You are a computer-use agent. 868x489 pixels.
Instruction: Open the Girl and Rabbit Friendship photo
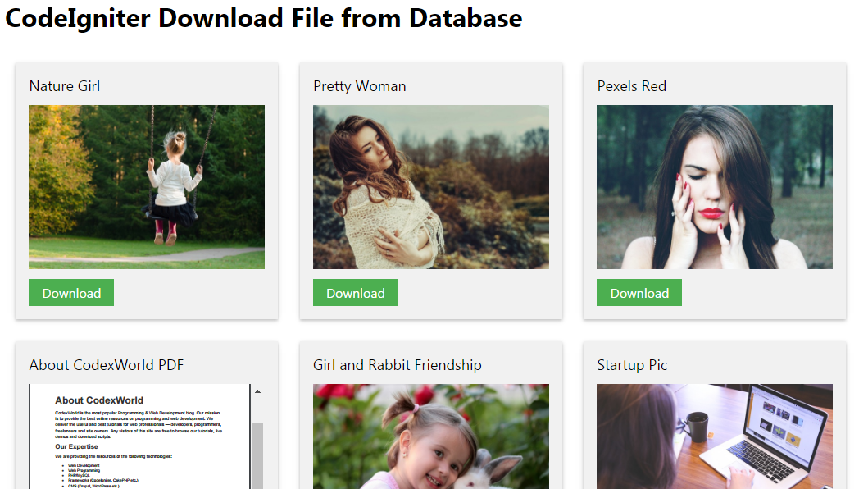[430, 436]
